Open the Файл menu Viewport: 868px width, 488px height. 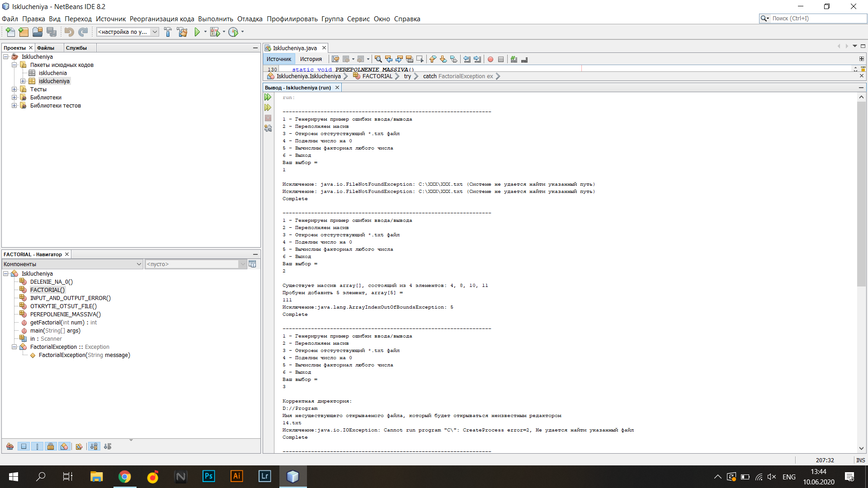[x=10, y=19]
